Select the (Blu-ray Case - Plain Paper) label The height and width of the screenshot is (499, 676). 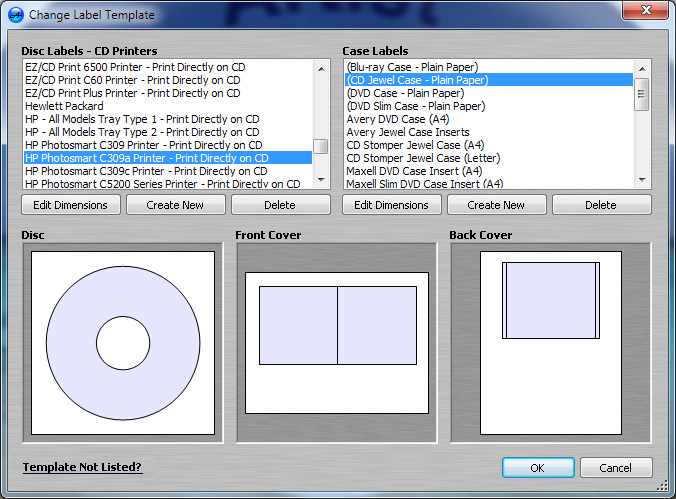(412, 67)
